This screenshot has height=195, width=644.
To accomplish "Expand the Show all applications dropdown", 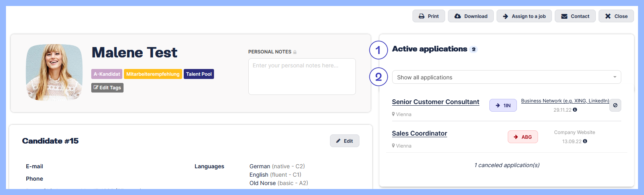I will pyautogui.click(x=506, y=77).
